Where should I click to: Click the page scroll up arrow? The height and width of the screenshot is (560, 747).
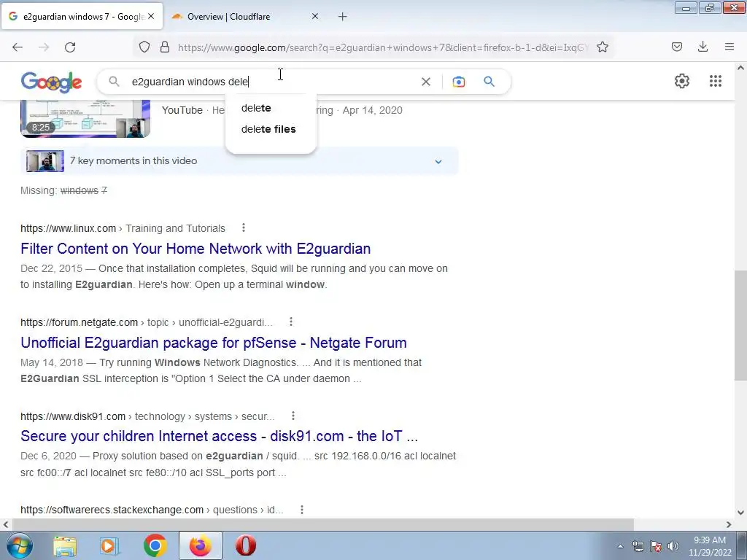pyautogui.click(x=740, y=68)
